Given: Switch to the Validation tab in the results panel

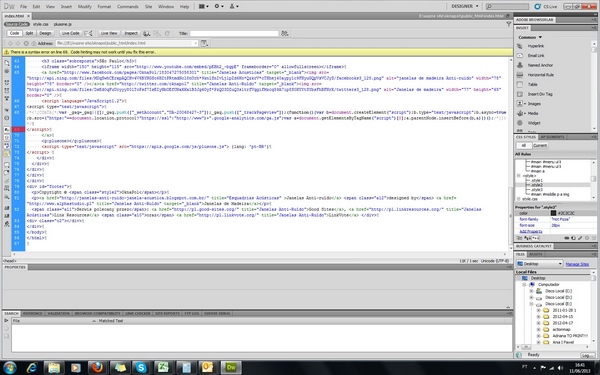Looking at the screenshot, I should [x=58, y=313].
